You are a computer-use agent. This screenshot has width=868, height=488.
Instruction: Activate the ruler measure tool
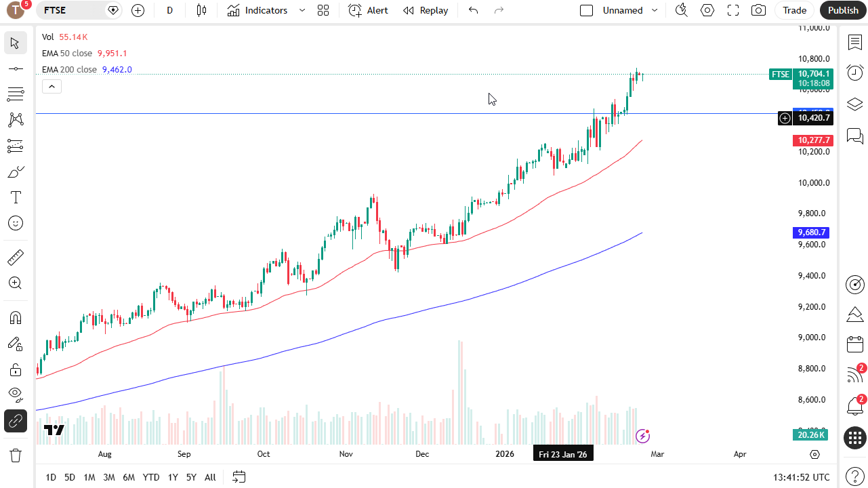[15, 258]
